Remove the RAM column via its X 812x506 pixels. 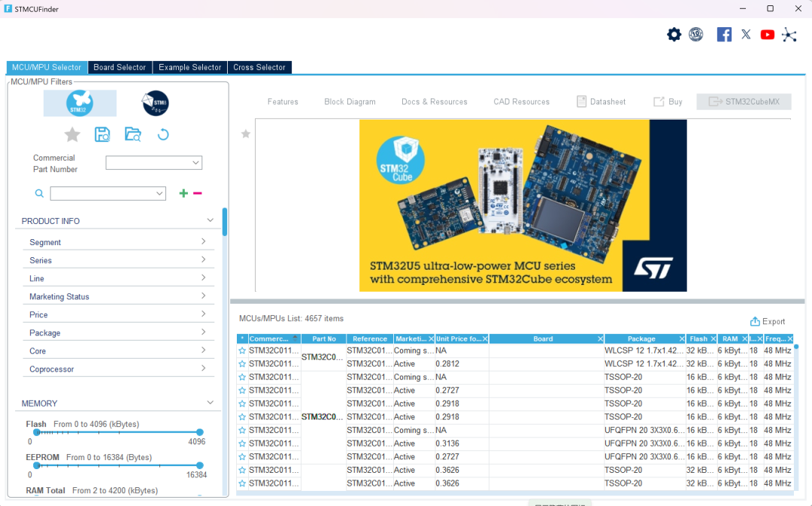[x=744, y=339]
